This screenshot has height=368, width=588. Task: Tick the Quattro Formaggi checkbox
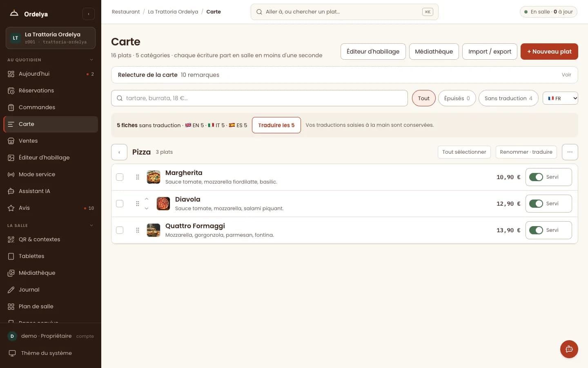tap(120, 230)
